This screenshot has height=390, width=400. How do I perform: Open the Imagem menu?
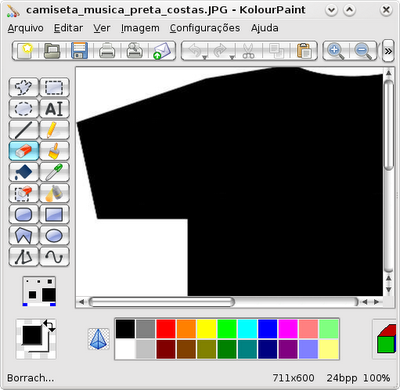coord(140,28)
